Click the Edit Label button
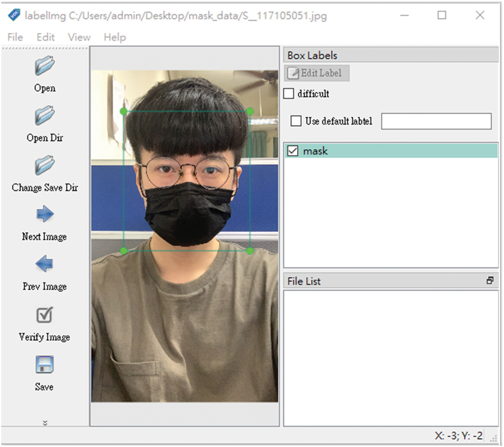This screenshot has height=447, width=504. (x=317, y=73)
